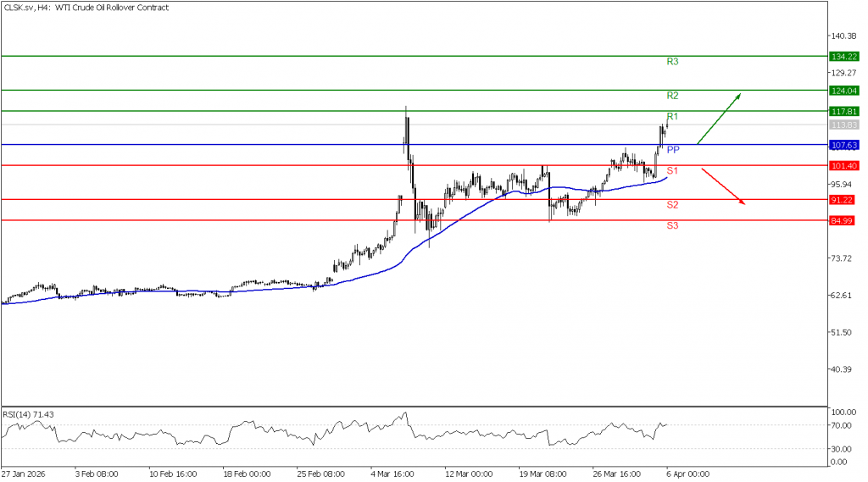Screen dimensions: 868x482
Task: Click the chart title CLSK.sv H4 WTI Crude Oil
Action: [86, 8]
